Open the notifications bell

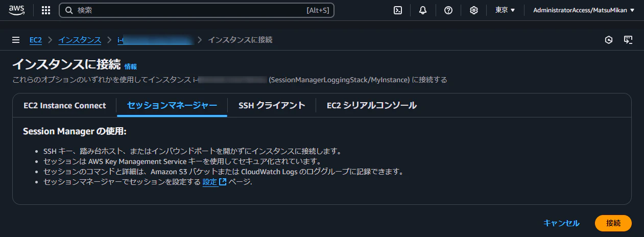[423, 10]
